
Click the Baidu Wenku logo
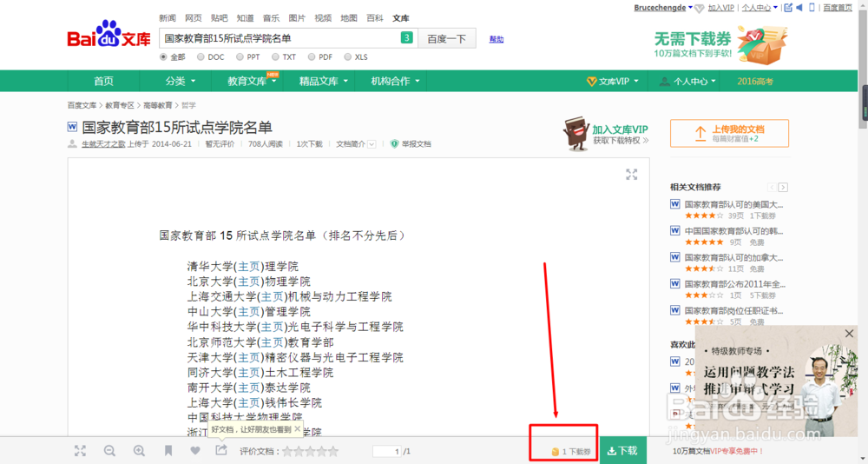[108, 35]
